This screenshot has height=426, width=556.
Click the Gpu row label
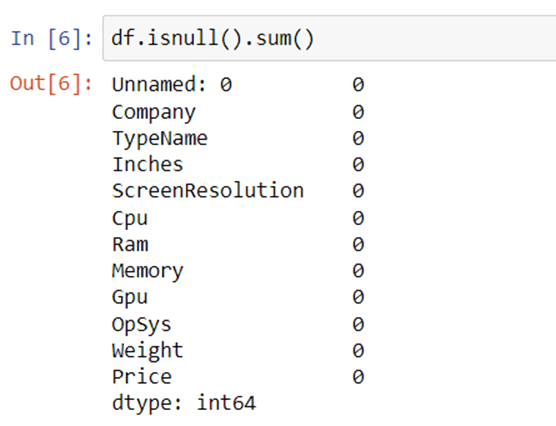tap(129, 297)
